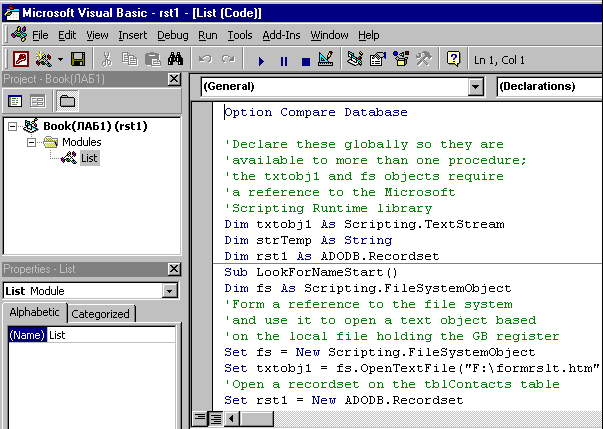
Task: Click 'Dim fs As Scripting.FileSystemObject' line
Action: click(x=368, y=288)
